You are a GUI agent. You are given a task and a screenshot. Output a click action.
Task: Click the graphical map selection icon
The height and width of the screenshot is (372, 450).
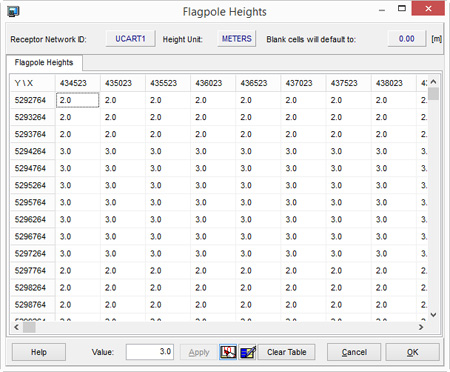pos(228,352)
